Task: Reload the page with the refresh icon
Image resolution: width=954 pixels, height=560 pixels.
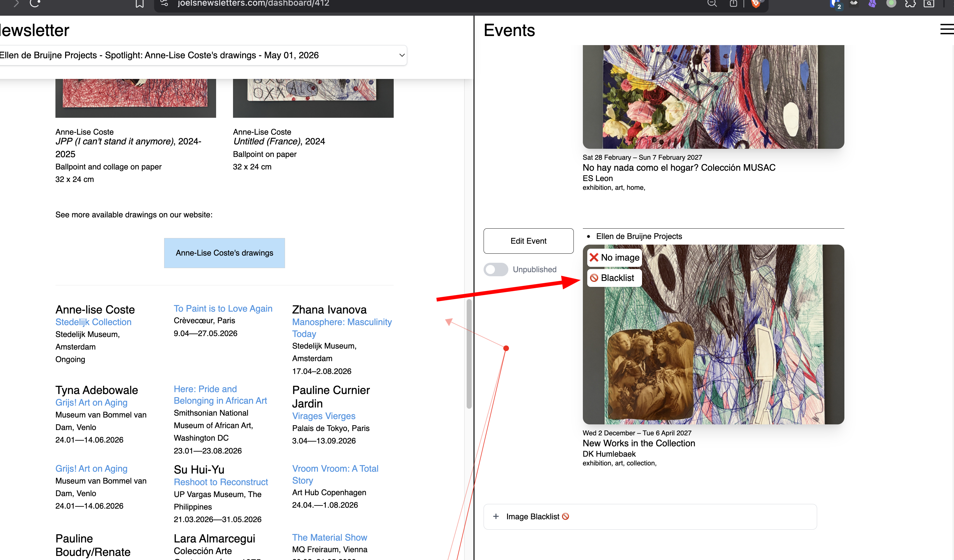Action: tap(35, 3)
